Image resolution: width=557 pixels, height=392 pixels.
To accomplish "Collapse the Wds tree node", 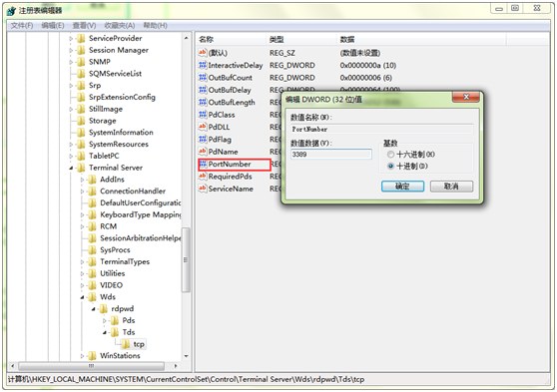I will (82, 297).
